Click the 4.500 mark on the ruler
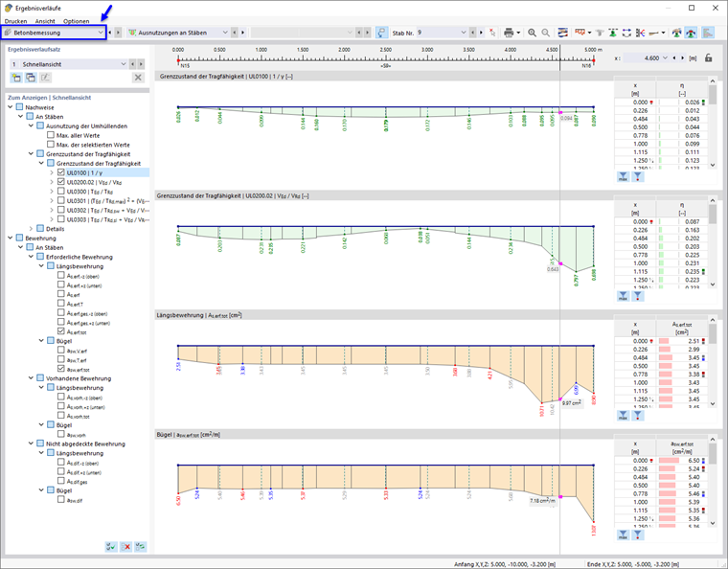Image resolution: width=728 pixels, height=569 pixels. (x=552, y=50)
